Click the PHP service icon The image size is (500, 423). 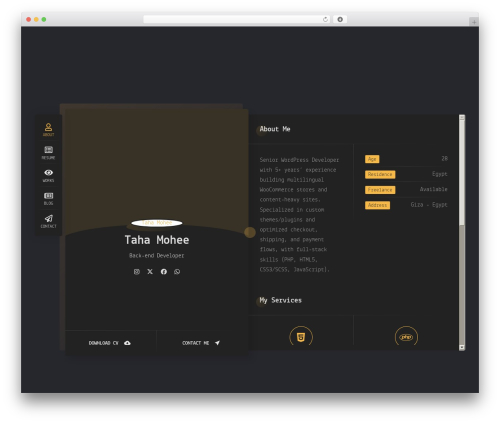(406, 337)
